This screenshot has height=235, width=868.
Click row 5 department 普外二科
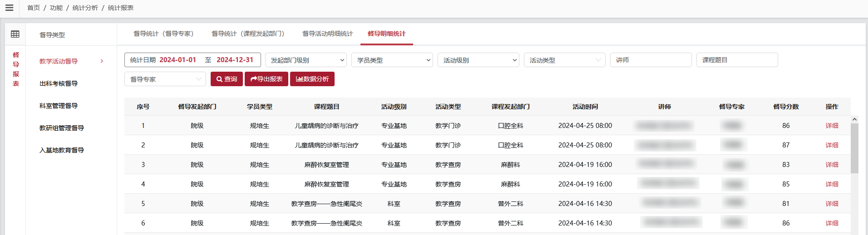511,204
